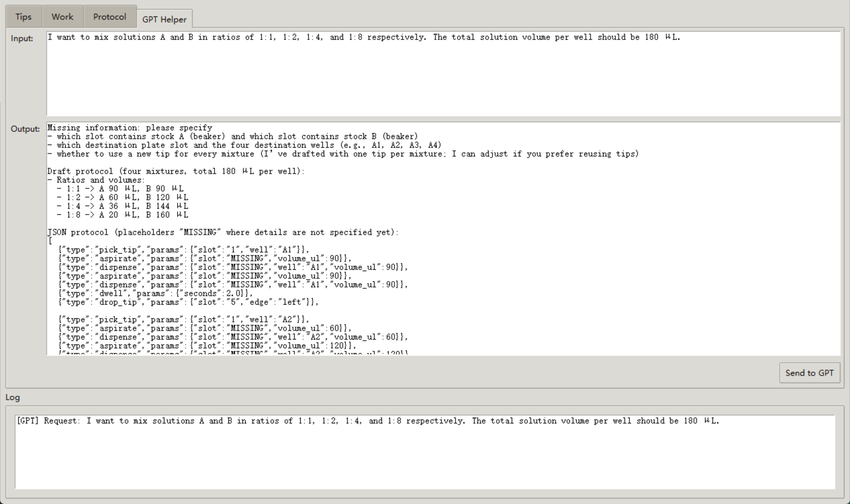Click the dwell step line in JSON

pos(155,294)
